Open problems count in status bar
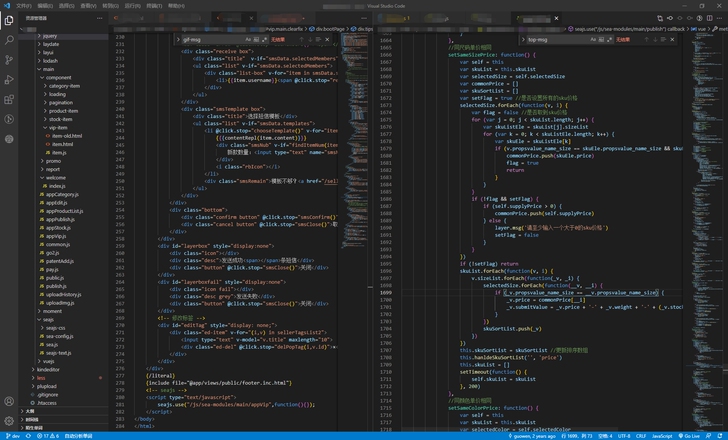This screenshot has width=728, height=440. point(48,436)
